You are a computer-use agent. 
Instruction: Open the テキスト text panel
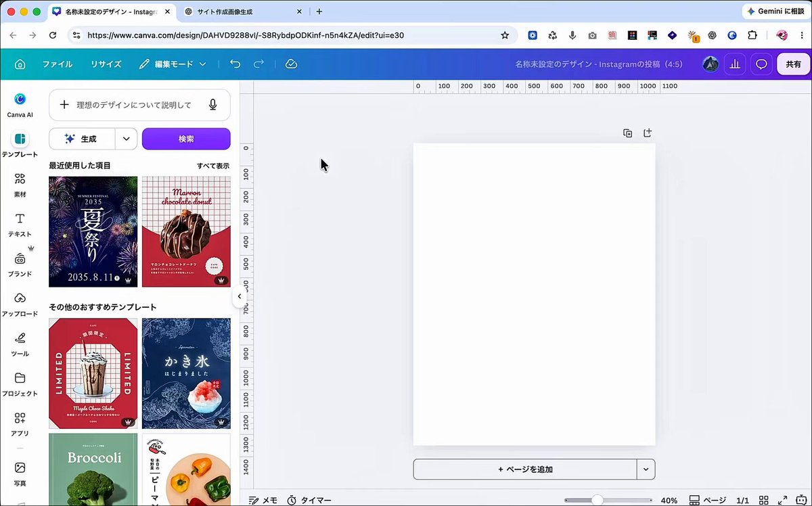point(20,224)
